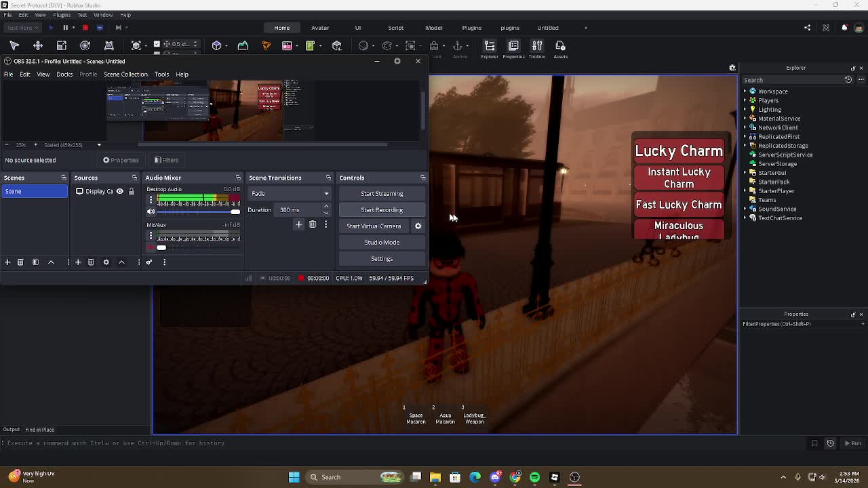This screenshot has width=868, height=488.
Task: Open Virtual Camera settings gear
Action: [x=418, y=226]
